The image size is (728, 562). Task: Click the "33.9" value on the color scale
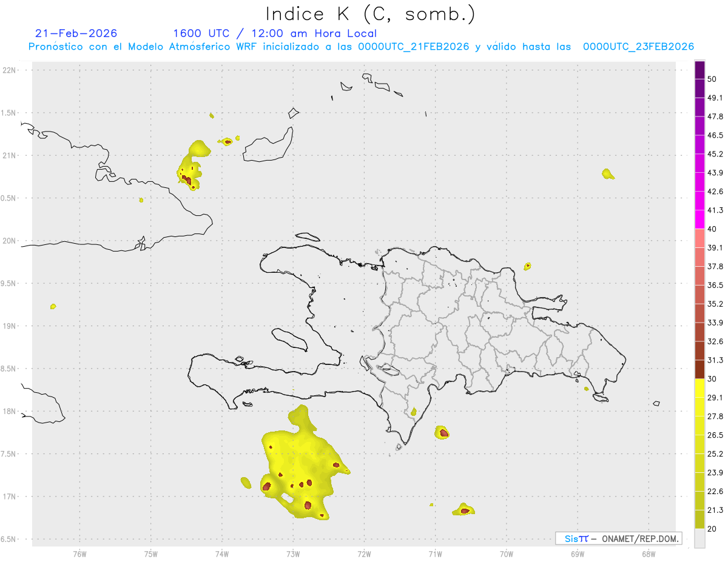point(715,323)
